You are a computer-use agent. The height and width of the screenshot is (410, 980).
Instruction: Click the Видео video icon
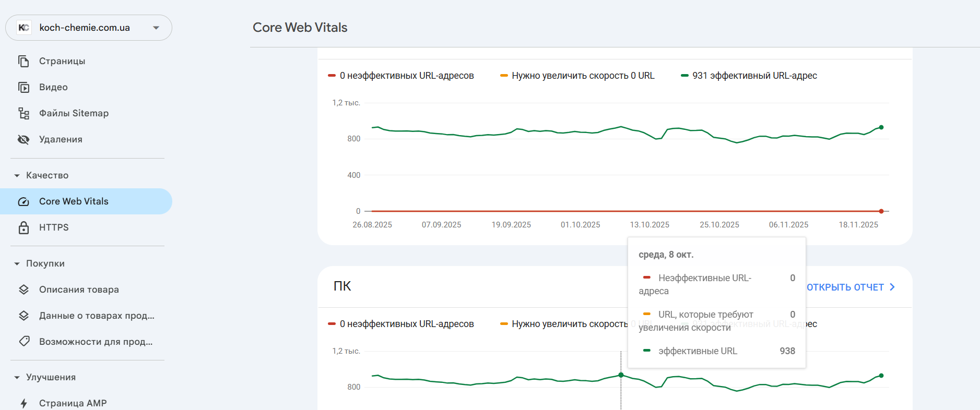coord(23,87)
